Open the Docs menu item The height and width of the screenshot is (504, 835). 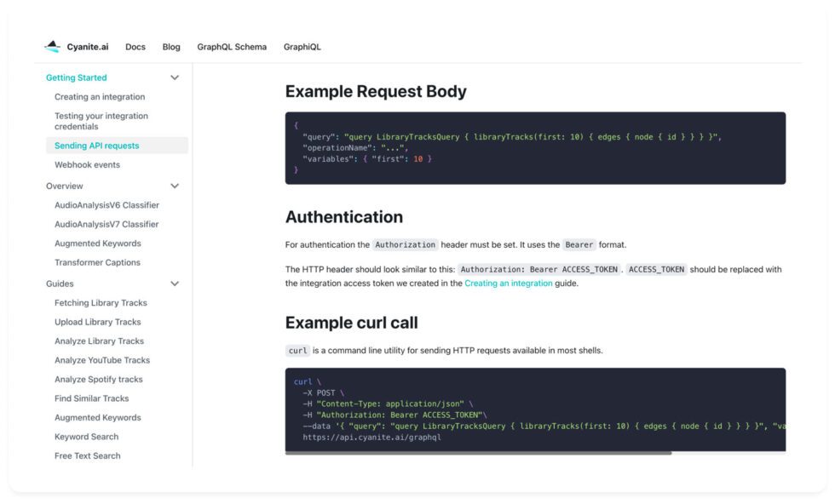point(135,47)
